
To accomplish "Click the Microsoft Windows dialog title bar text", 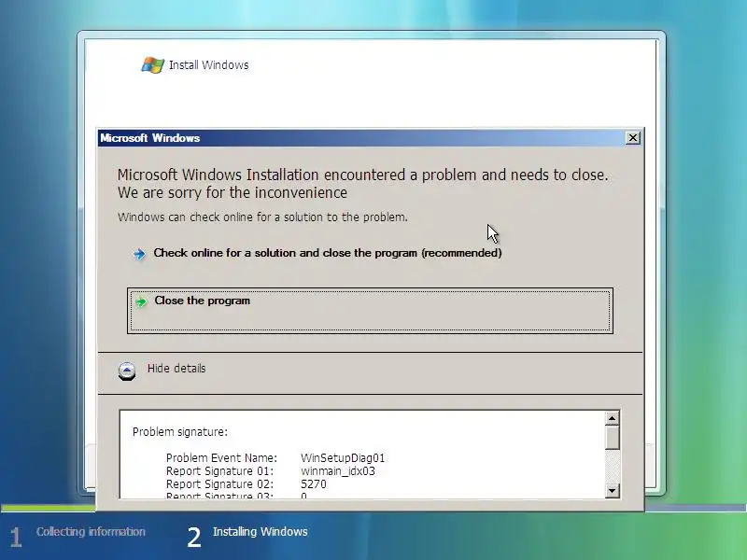I will pyautogui.click(x=150, y=138).
